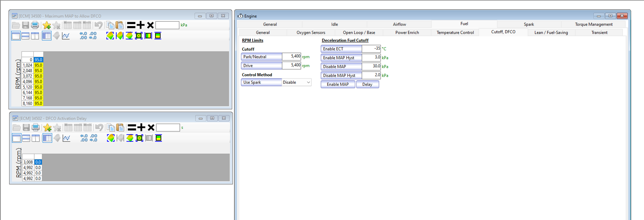The height and width of the screenshot is (220, 644).
Task: Expand the Use Spark dropdown
Action: pyautogui.click(x=308, y=82)
